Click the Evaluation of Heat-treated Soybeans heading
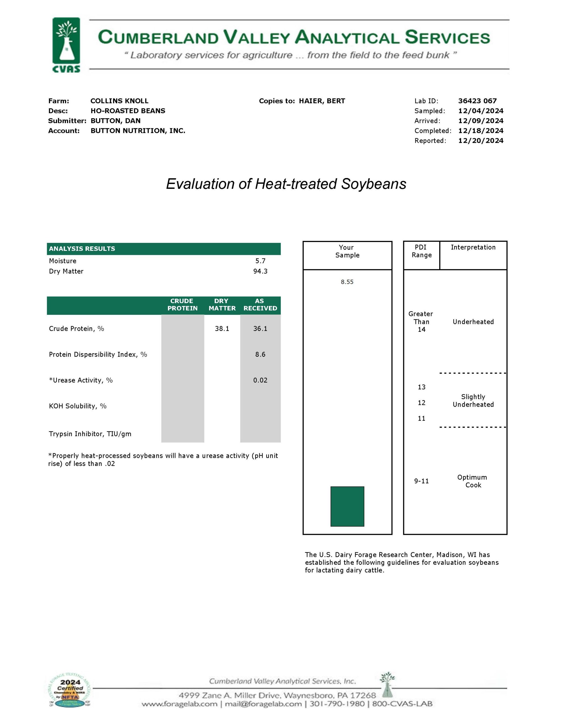 click(286, 184)
